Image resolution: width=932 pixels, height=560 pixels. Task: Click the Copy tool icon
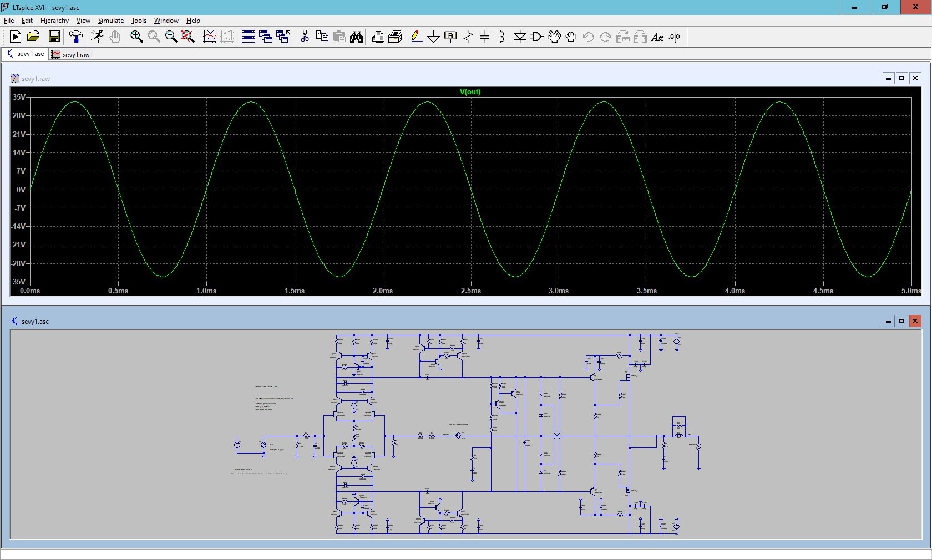point(322,37)
